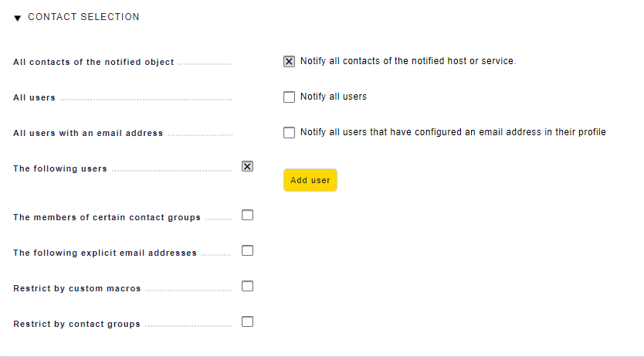Screen dimensions: 644x357
Task: Click 'Notify all contacts of the notified host' text
Action: click(408, 61)
